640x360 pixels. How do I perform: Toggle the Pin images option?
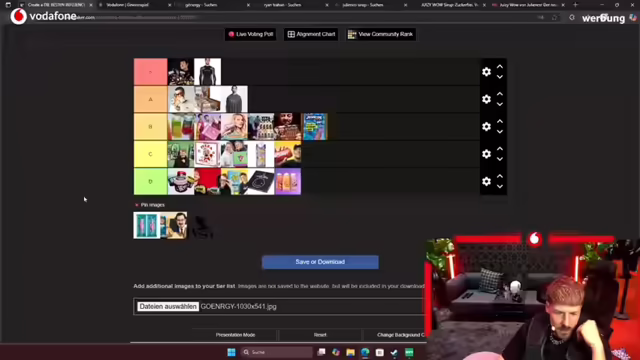[x=150, y=205]
